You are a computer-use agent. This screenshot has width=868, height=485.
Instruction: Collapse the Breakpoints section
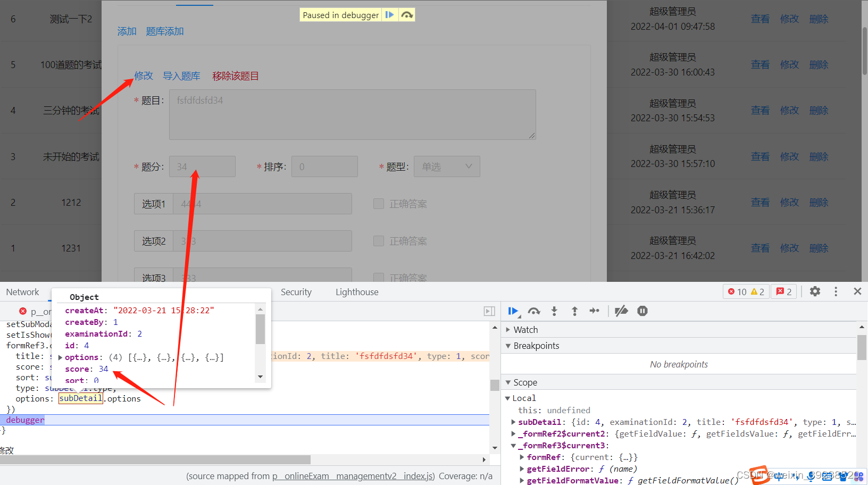click(x=508, y=346)
